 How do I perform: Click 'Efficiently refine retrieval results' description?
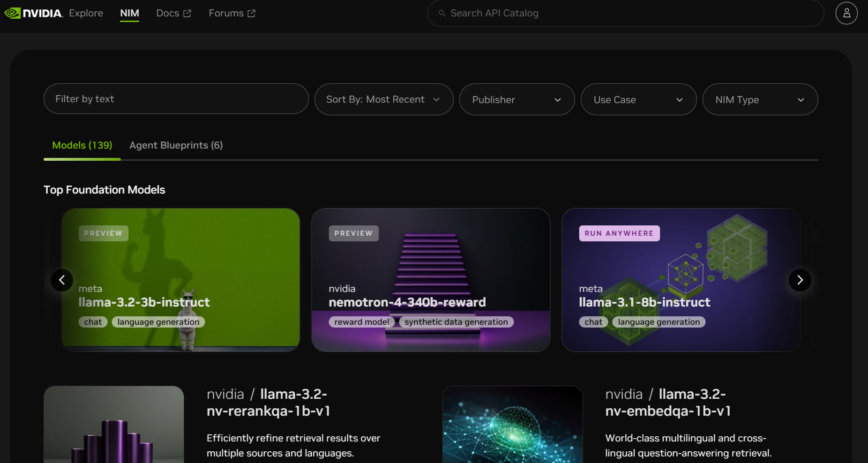point(293,446)
